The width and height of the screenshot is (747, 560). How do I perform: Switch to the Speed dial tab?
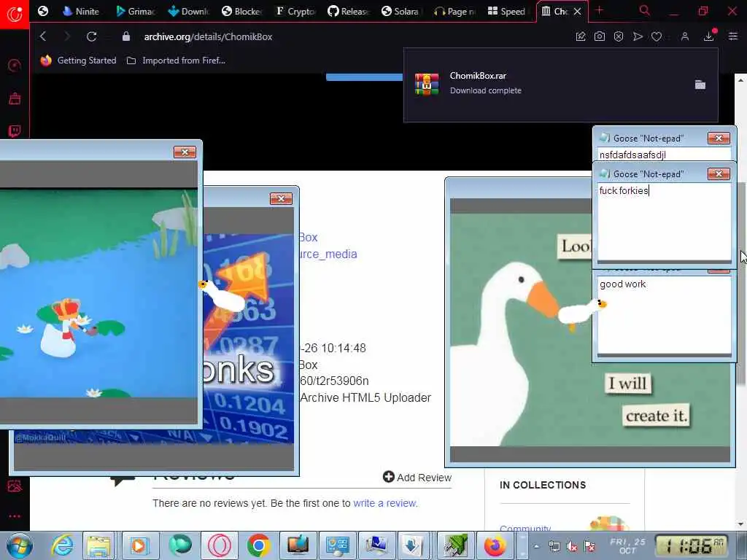507,12
